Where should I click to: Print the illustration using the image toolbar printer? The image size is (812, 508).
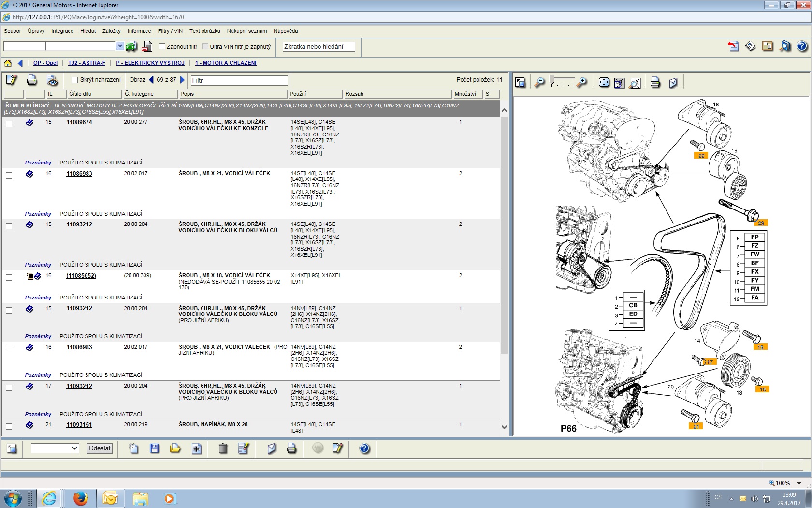[x=655, y=83]
